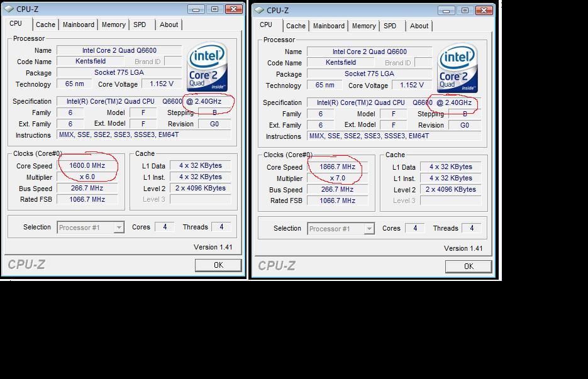Close the right CPU-Z window

484,11
